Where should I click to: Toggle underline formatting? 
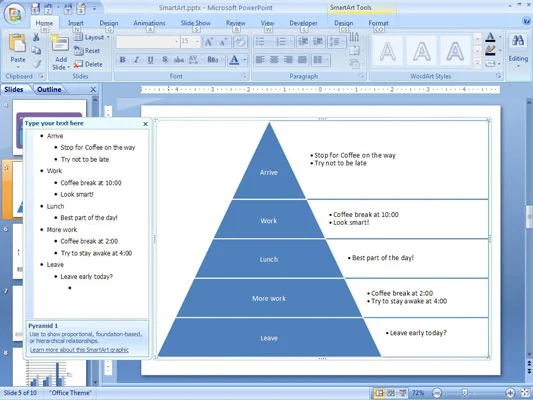pyautogui.click(x=151, y=60)
